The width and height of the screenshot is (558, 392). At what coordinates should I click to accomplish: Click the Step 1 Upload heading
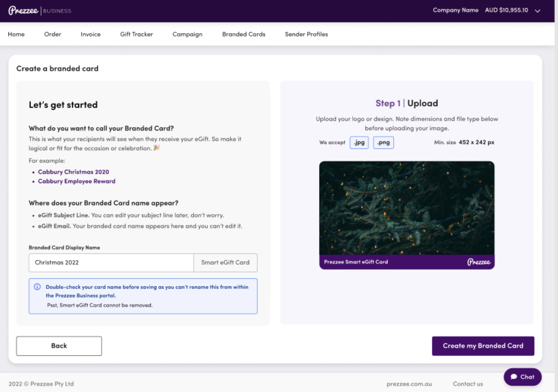click(x=407, y=103)
